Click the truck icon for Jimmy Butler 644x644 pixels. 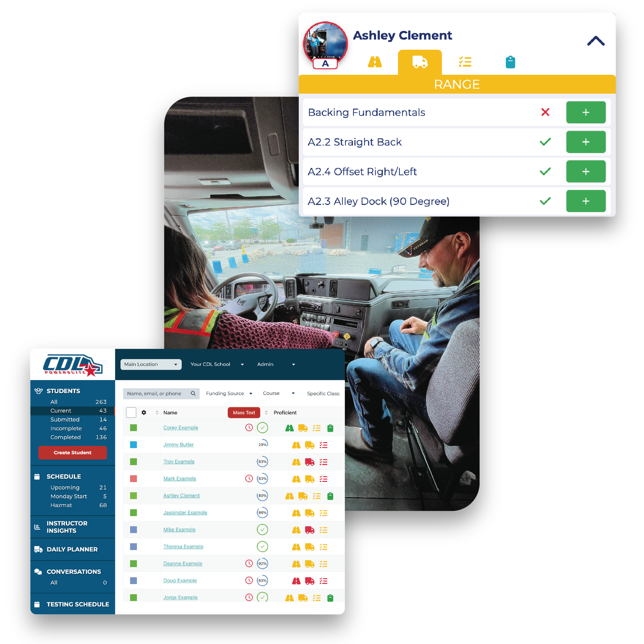pos(312,446)
